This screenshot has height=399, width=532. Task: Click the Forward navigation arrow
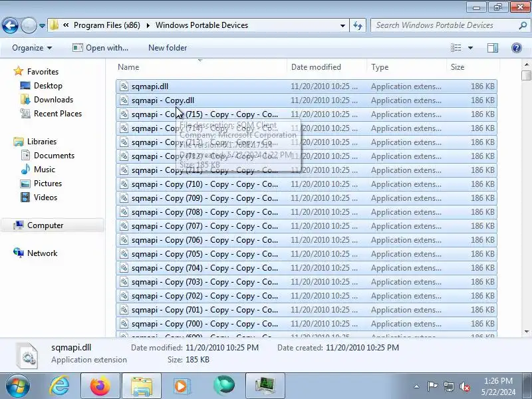29,25
